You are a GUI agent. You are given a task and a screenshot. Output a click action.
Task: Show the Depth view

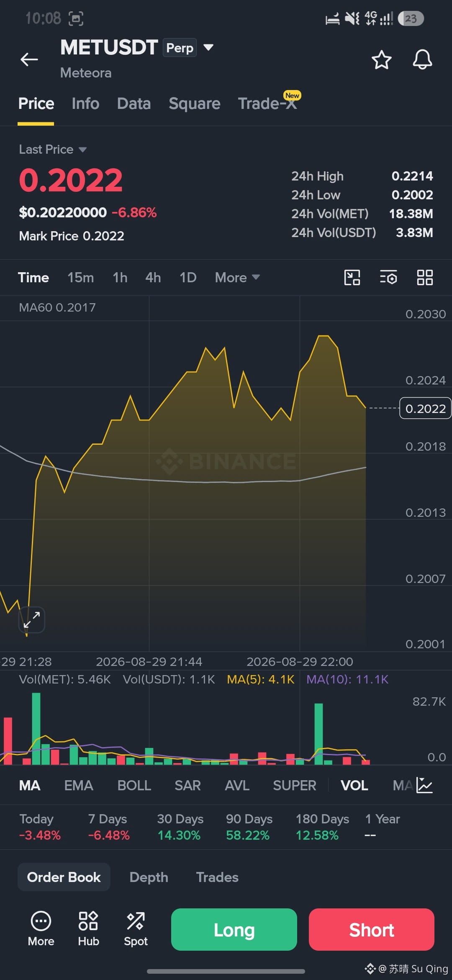click(149, 877)
